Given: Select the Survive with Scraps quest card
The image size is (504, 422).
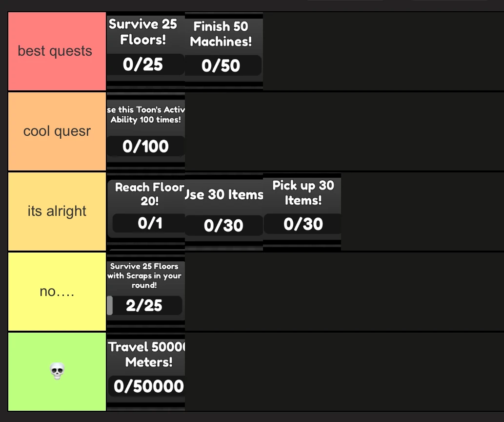Looking at the screenshot, I should (145, 288).
